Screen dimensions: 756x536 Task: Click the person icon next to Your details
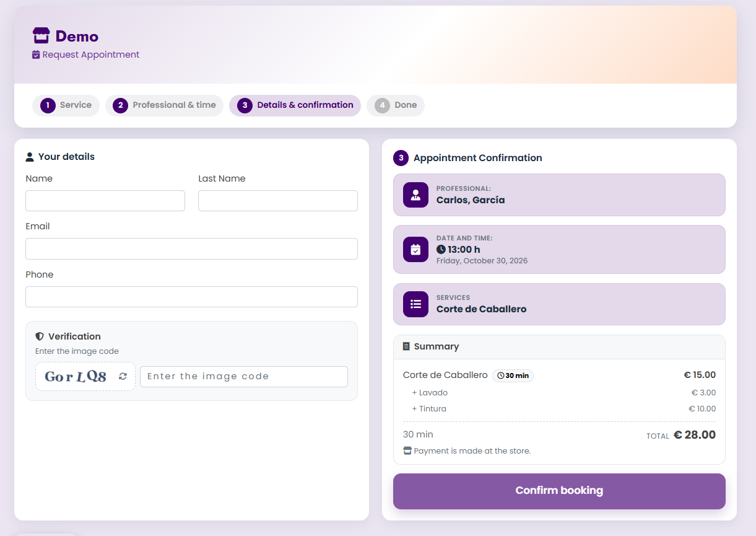coord(30,157)
